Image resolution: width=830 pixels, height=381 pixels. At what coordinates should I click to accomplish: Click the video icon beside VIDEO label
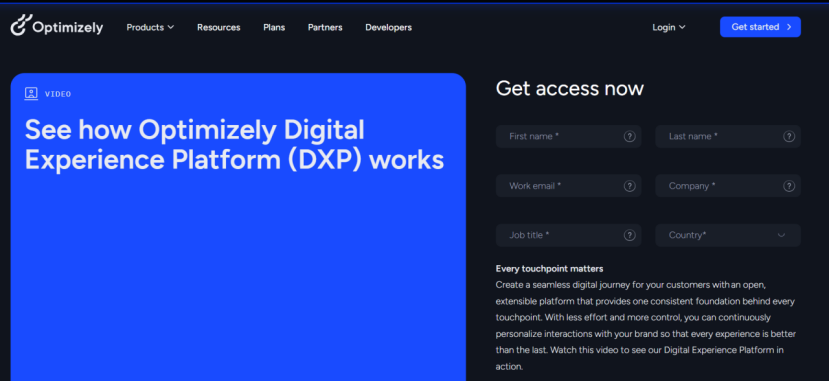click(x=31, y=94)
